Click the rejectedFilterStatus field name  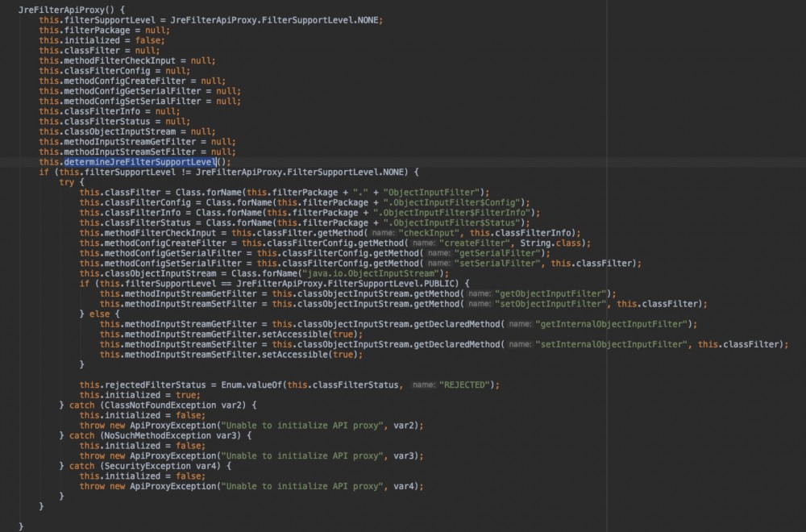[155, 385]
